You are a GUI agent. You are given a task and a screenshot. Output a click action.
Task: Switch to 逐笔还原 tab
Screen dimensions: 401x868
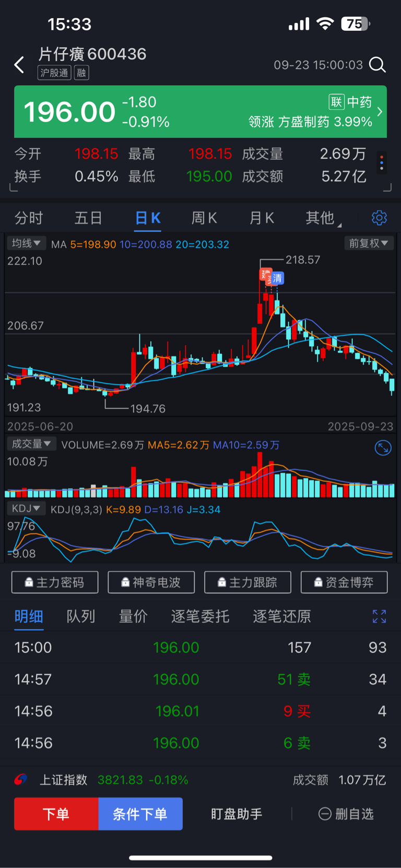(x=282, y=616)
